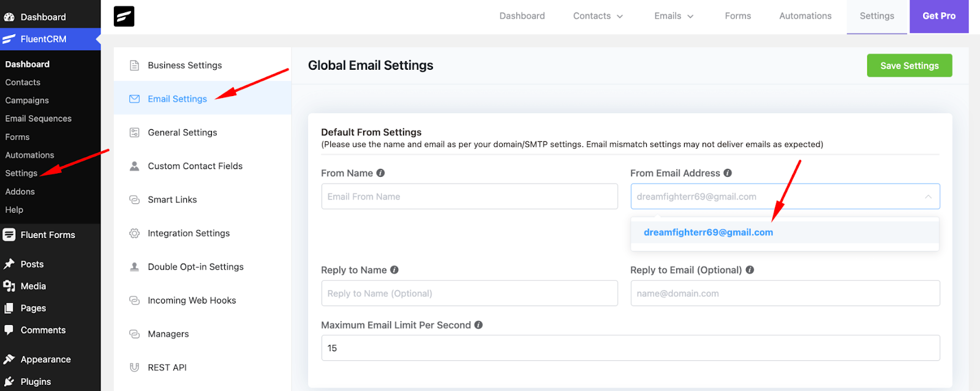Click the REST API magnet icon

[134, 367]
